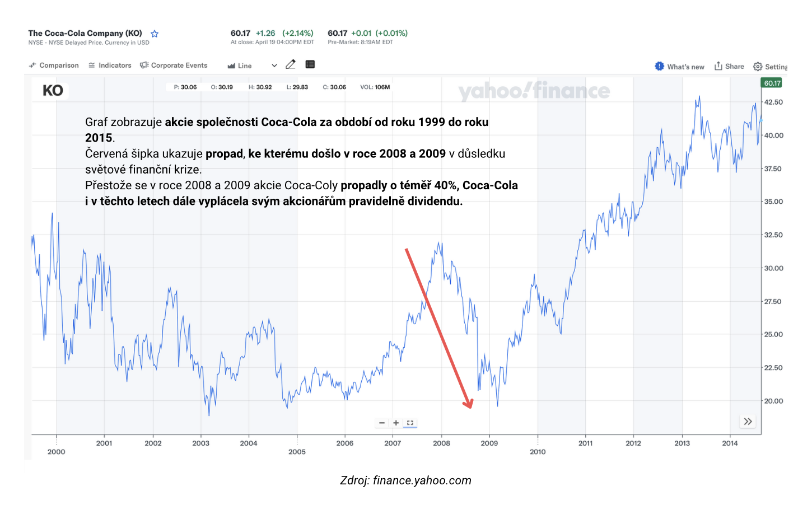Add Coca-Cola to watchlist with the star icon
This screenshot has width=812, height=505.
155,34
